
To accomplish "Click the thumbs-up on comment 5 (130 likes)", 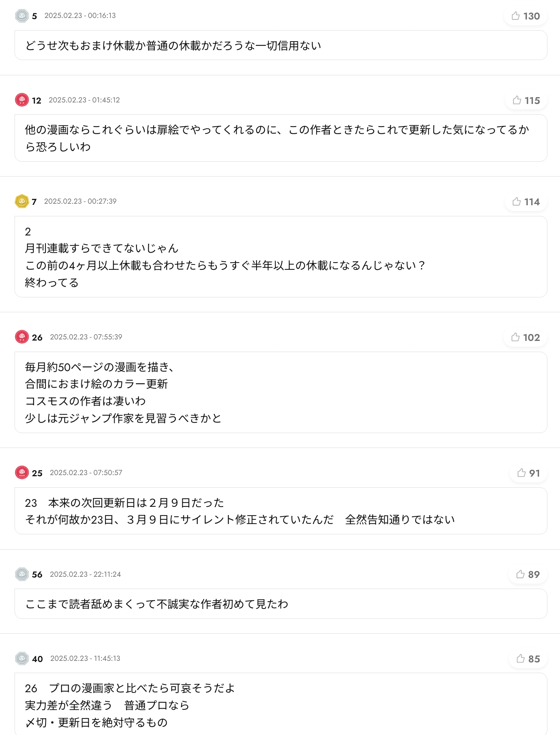I will [x=525, y=16].
